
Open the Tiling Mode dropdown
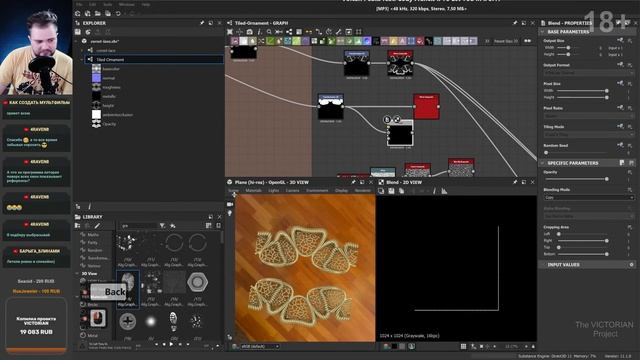coord(589,134)
